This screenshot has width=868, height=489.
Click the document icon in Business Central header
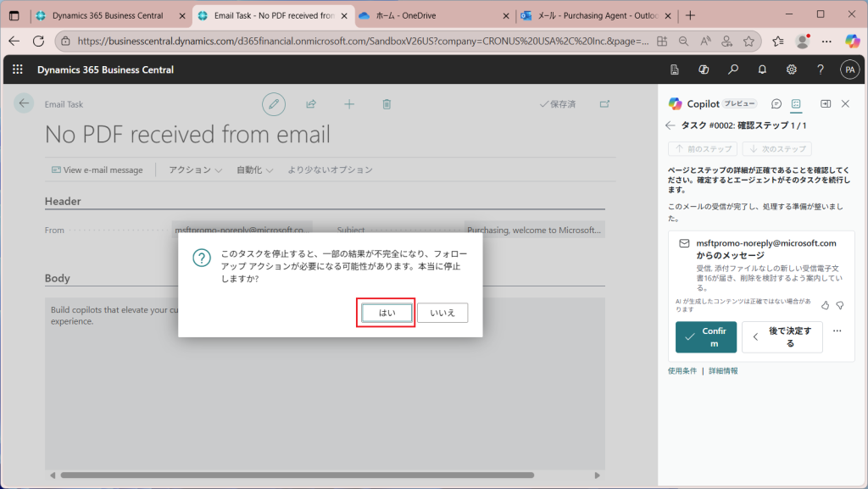(674, 69)
